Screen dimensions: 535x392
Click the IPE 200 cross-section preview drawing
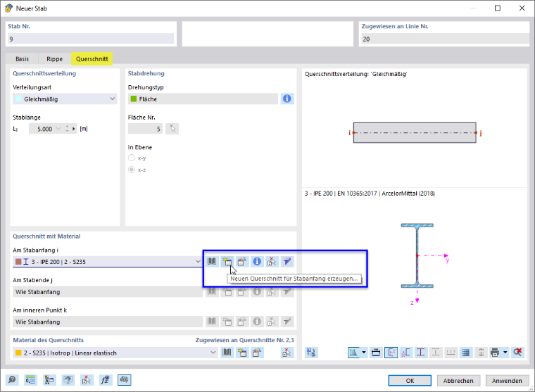click(x=417, y=256)
